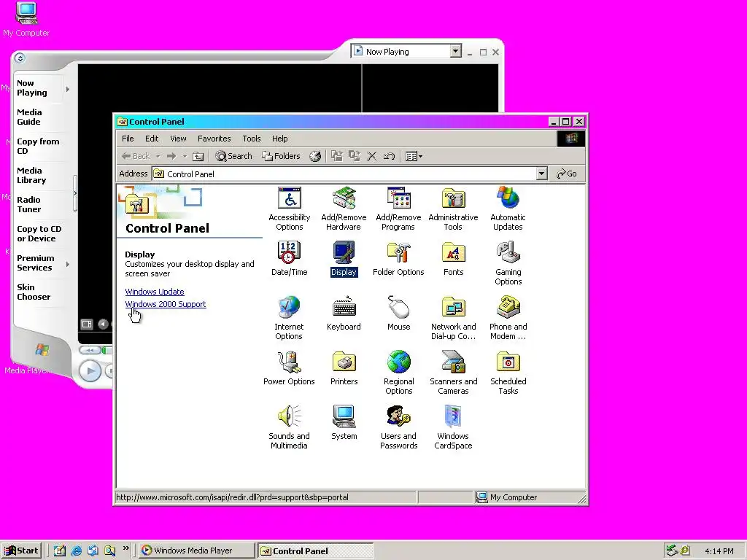This screenshot has height=560, width=747.
Task: Open Folder Options applet
Action: [x=398, y=259]
